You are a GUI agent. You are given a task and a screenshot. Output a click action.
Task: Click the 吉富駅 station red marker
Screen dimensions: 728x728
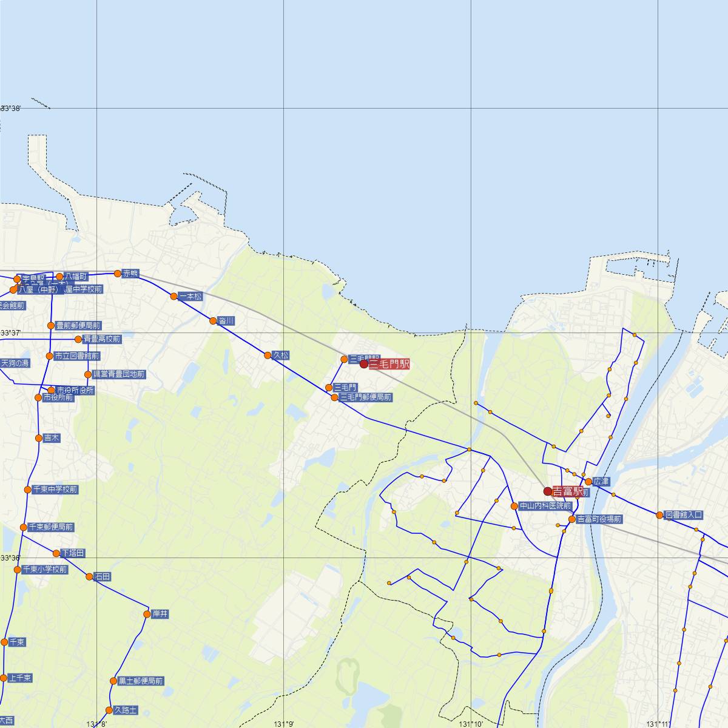coord(547,491)
